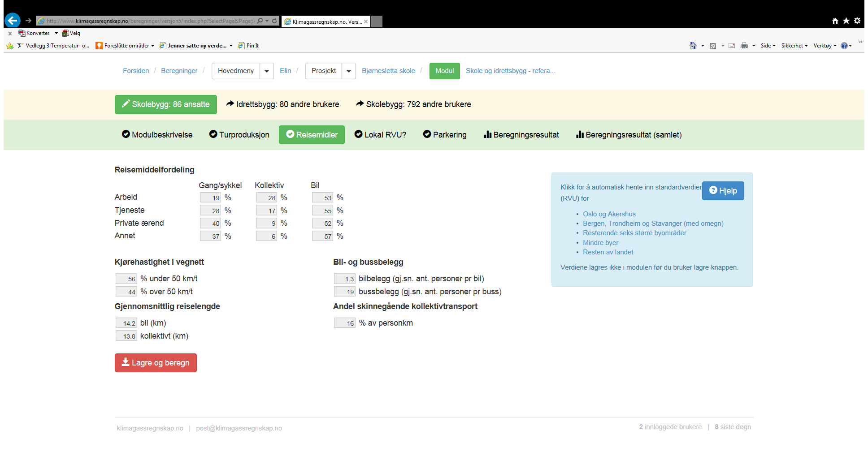The width and height of the screenshot is (868, 473).
Task: Click the Velg toolbar button
Action: click(71, 33)
